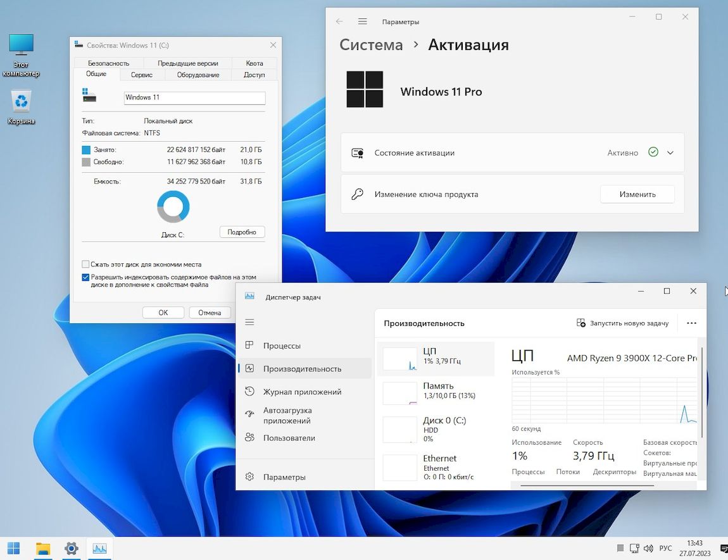Open This PC desktop icon
Image resolution: width=728 pixels, height=560 pixels.
(x=21, y=55)
